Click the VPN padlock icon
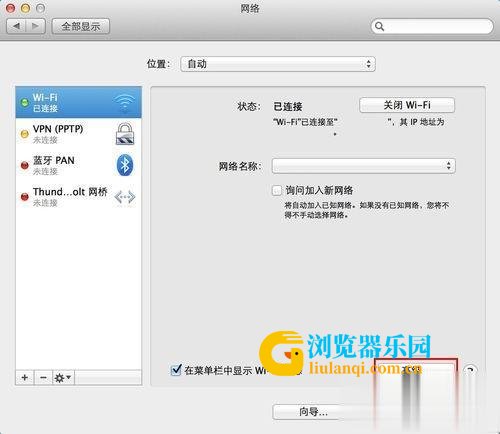The width and height of the screenshot is (500, 434). click(125, 133)
